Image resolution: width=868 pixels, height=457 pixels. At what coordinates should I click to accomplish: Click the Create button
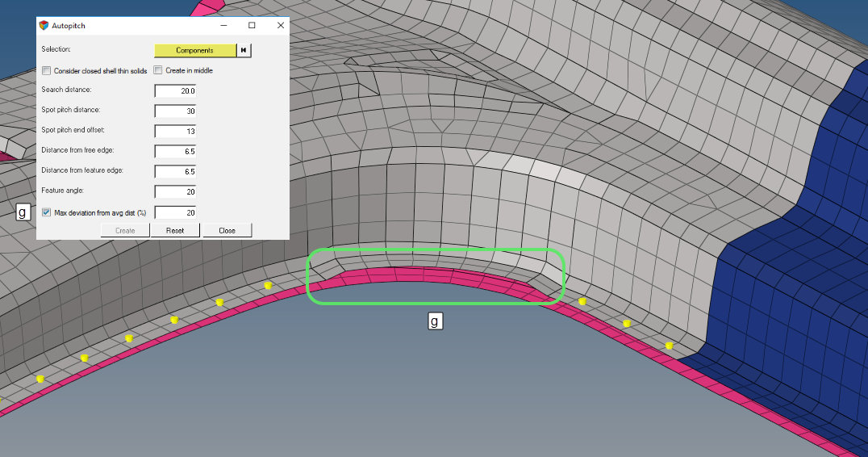click(x=125, y=230)
